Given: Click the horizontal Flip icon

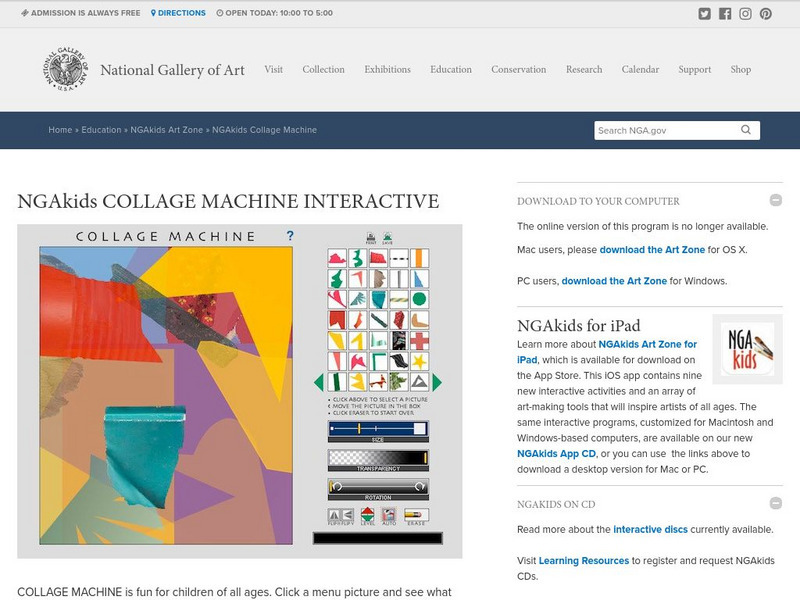Looking at the screenshot, I should coord(335,513).
